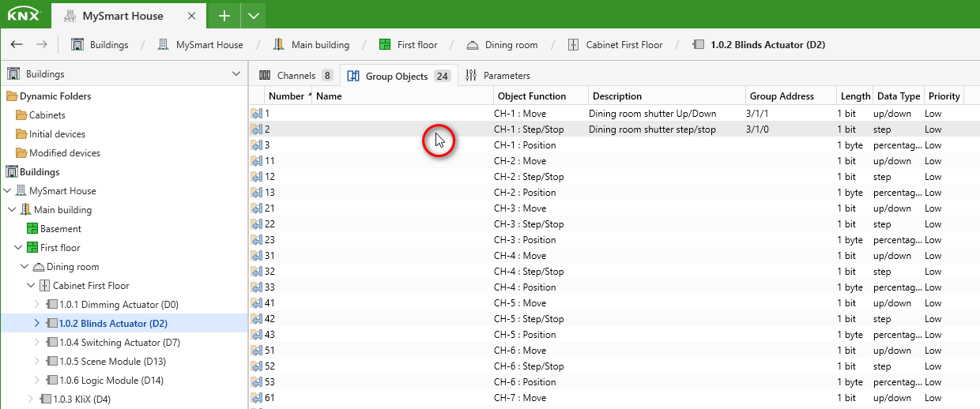
Task: Open the Buildings panel dropdown
Action: 236,74
